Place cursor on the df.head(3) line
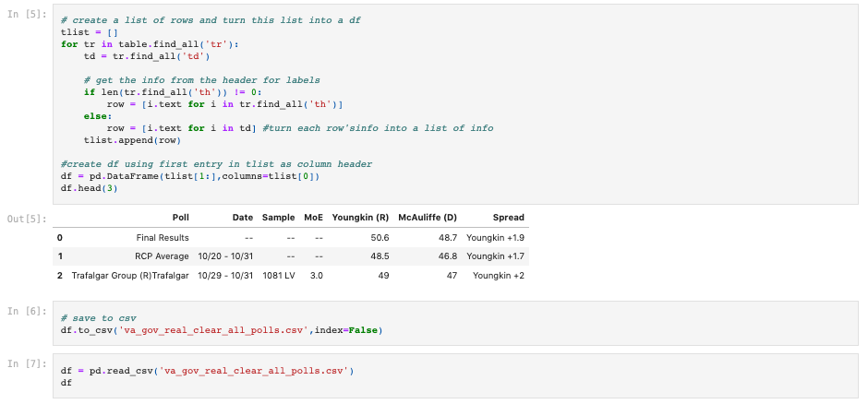This screenshot has width=868, height=404. coord(90,188)
